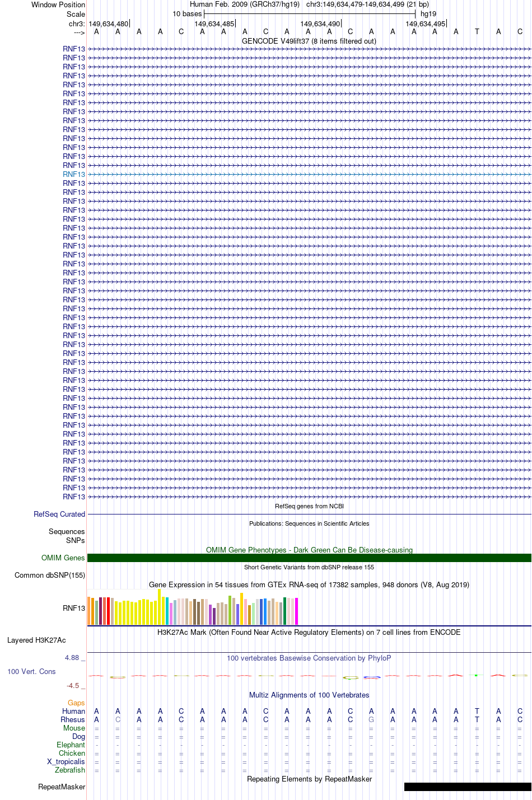
Task: Click the orange Gaps label
Action: click(x=76, y=703)
